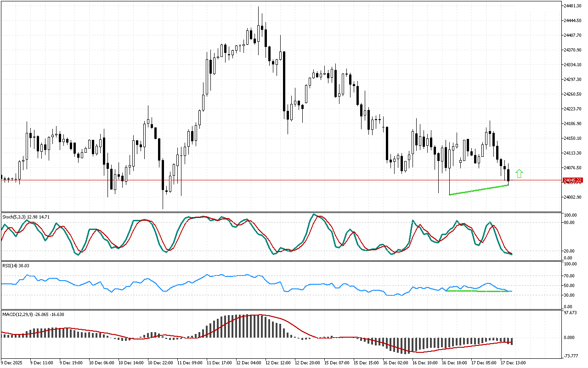Select the horizontal current price line
Image resolution: width=588 pixels, height=368 pixels.
click(276, 180)
